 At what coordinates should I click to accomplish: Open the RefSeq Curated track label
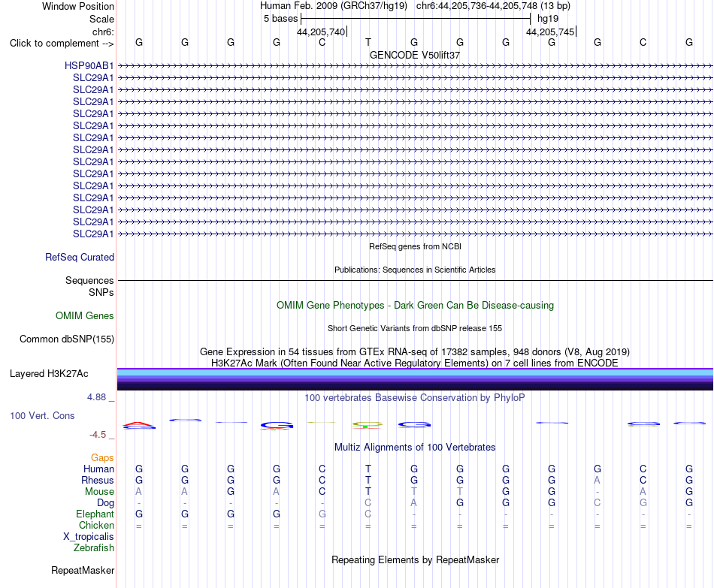80,257
